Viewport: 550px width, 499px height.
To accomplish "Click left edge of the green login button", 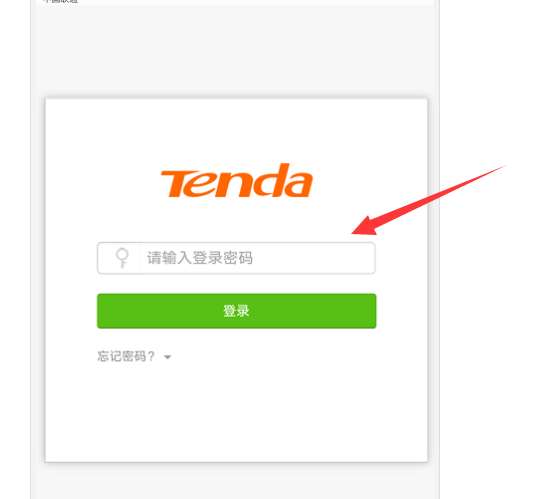I will pos(102,311).
